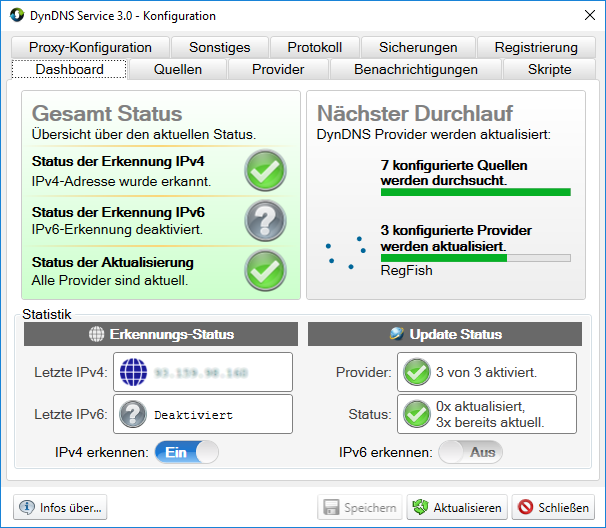Go to the Benachrichtigungen tab

pos(416,69)
